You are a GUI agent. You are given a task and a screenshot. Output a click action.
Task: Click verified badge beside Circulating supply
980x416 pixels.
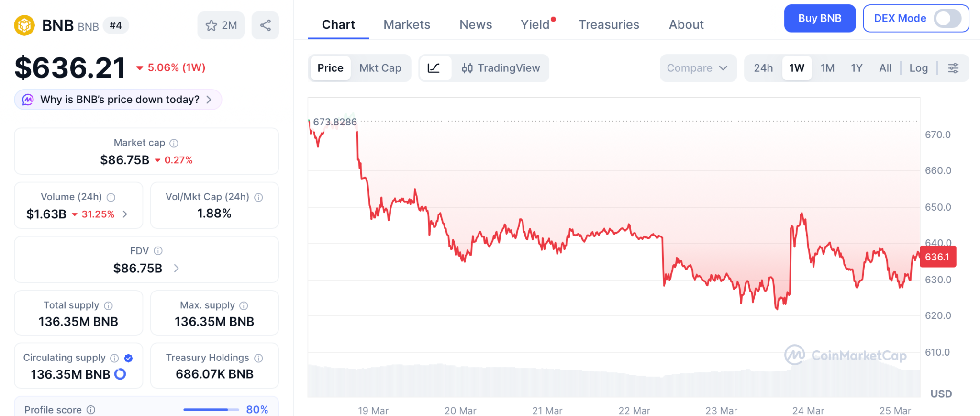[128, 358]
